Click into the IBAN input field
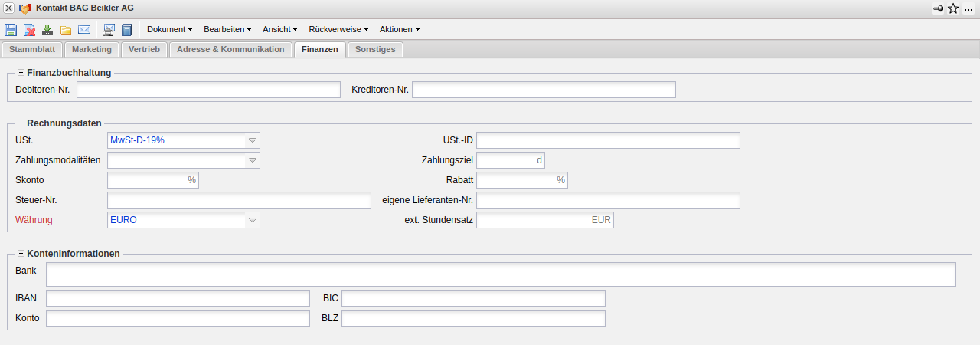This screenshot has height=345, width=980. pyautogui.click(x=178, y=298)
